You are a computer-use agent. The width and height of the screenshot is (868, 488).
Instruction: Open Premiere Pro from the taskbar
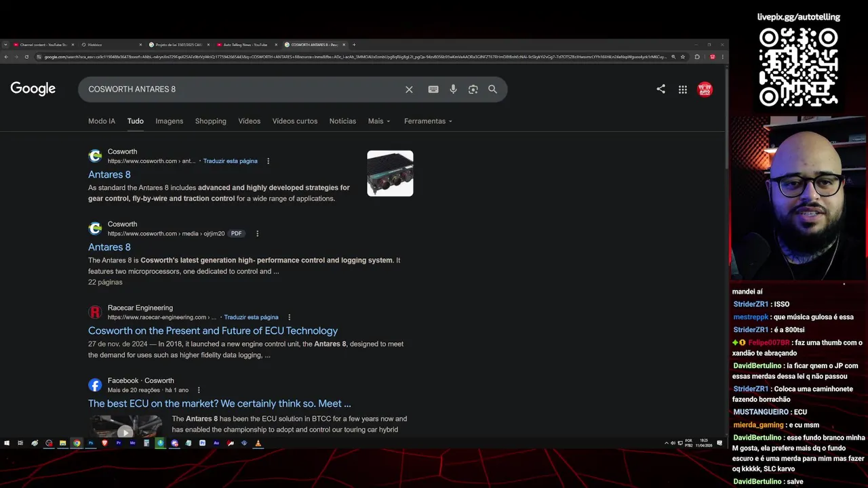click(119, 443)
